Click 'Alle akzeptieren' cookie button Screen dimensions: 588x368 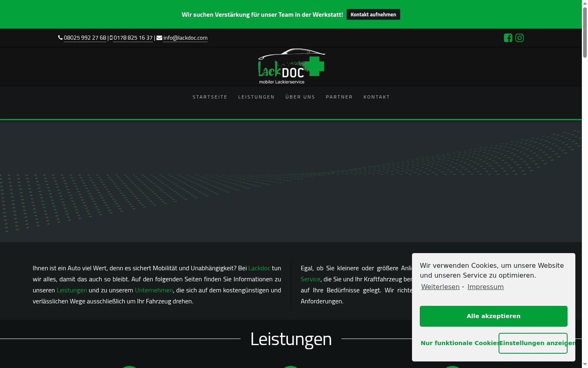tap(494, 316)
